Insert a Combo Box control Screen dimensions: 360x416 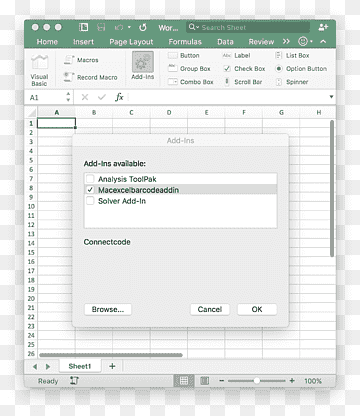point(190,82)
